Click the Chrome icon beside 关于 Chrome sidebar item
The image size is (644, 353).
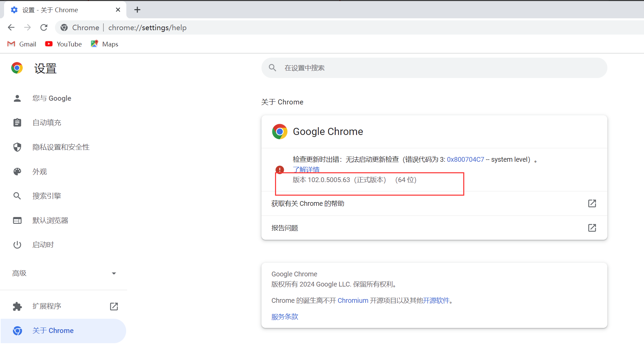[x=17, y=331]
